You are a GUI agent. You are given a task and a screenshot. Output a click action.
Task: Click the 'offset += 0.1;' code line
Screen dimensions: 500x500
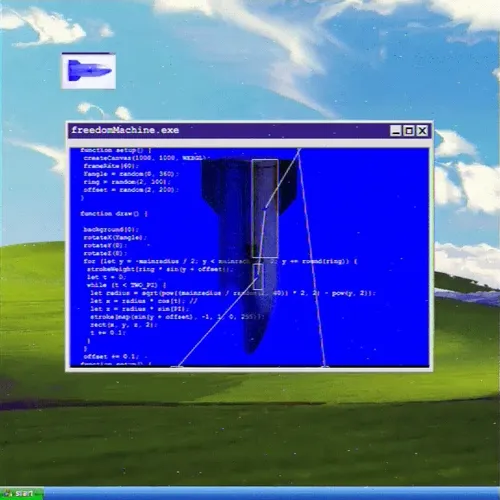pos(111,356)
